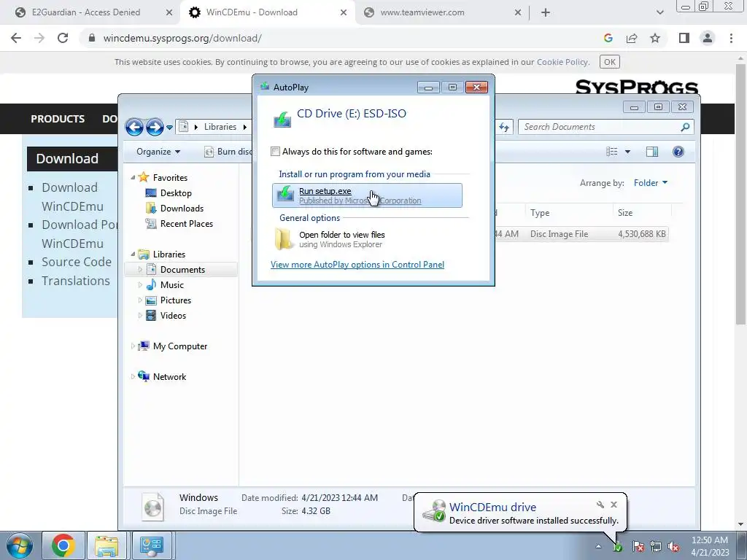
Task: Reload the Chrome page
Action: pos(63,38)
